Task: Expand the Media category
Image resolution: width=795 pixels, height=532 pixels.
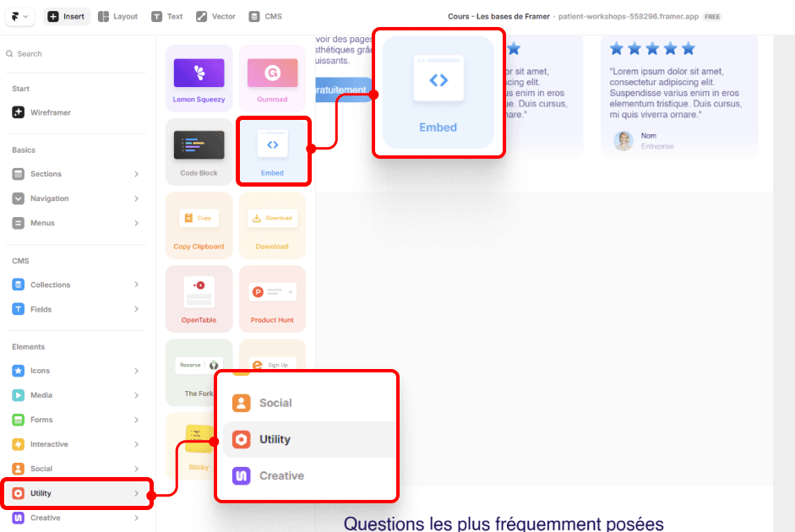Action: pyautogui.click(x=76, y=394)
